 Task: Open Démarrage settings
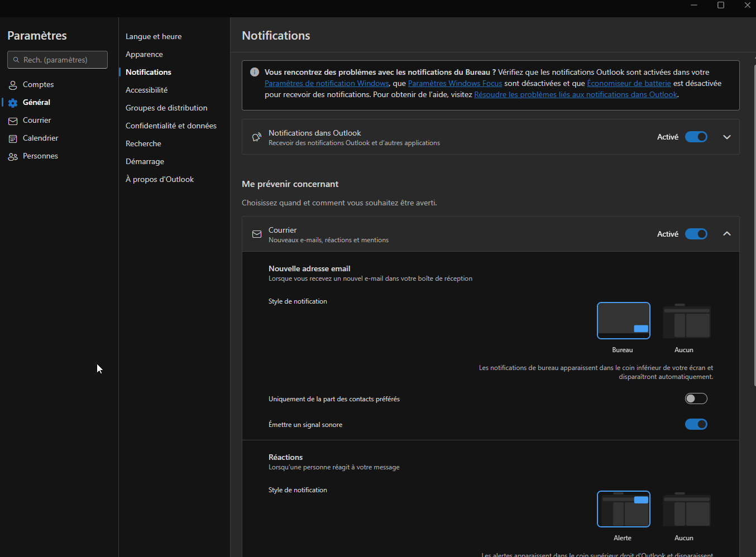(x=145, y=161)
